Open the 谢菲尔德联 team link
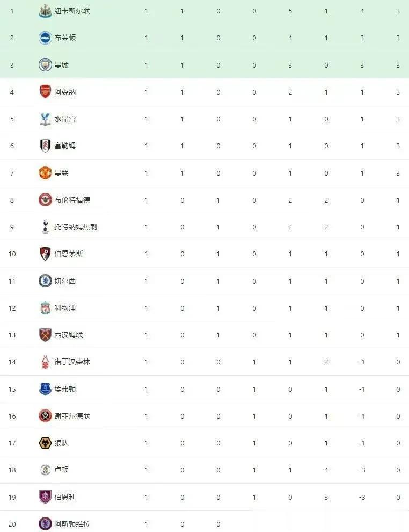Screen dimensions: 409x532 click(72, 416)
